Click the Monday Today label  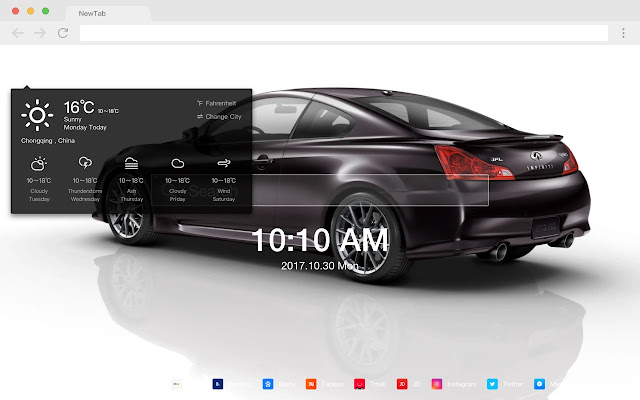click(x=85, y=127)
